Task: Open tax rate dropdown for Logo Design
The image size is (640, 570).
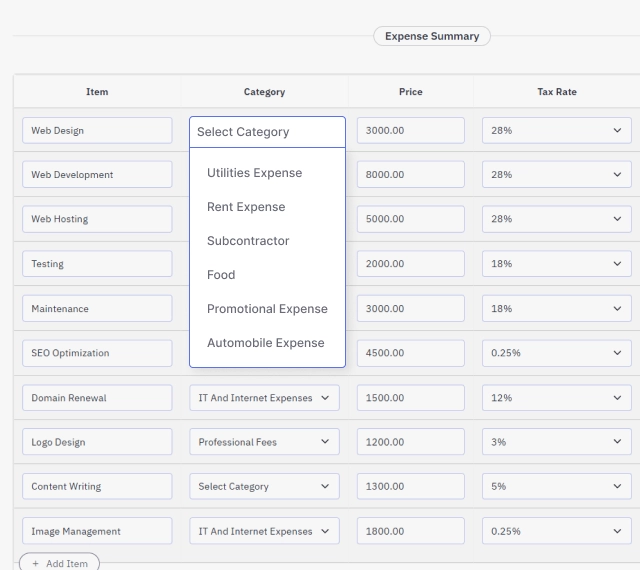Action: 557,442
